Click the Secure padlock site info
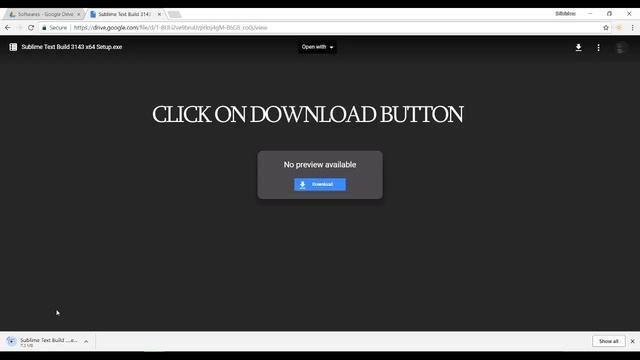 (x=54, y=28)
